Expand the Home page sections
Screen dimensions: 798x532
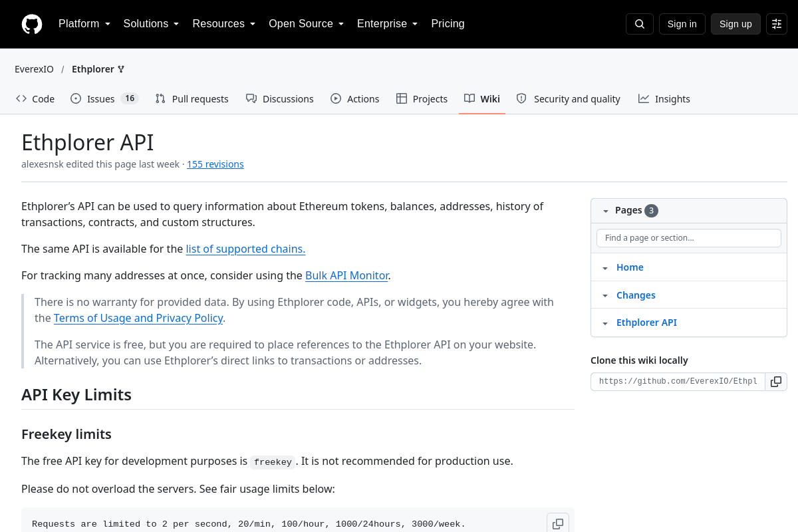pyautogui.click(x=605, y=268)
